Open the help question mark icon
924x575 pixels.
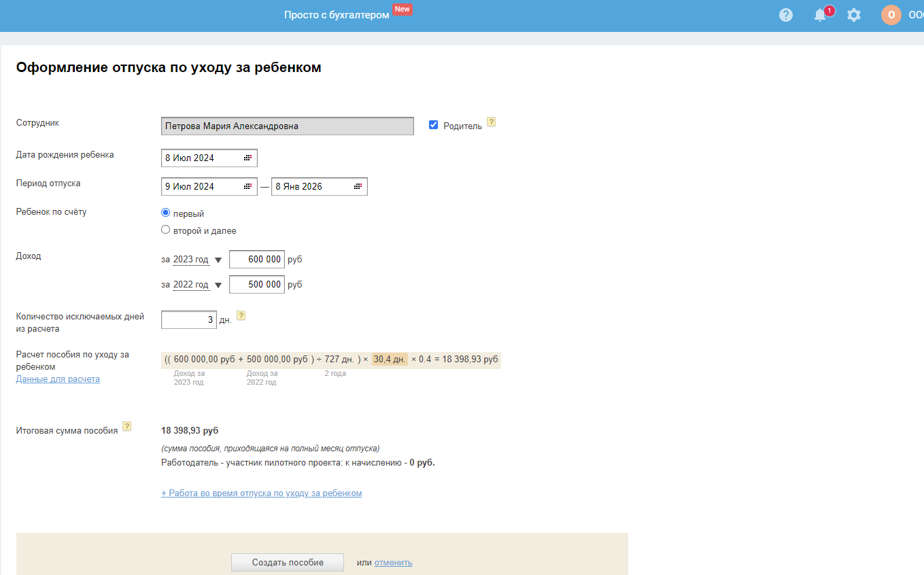click(x=786, y=15)
